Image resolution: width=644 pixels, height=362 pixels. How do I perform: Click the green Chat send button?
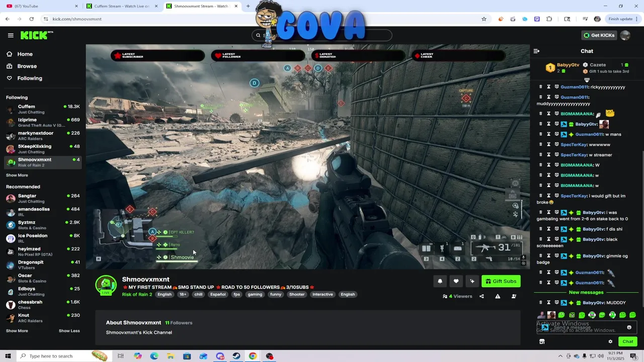(627, 341)
